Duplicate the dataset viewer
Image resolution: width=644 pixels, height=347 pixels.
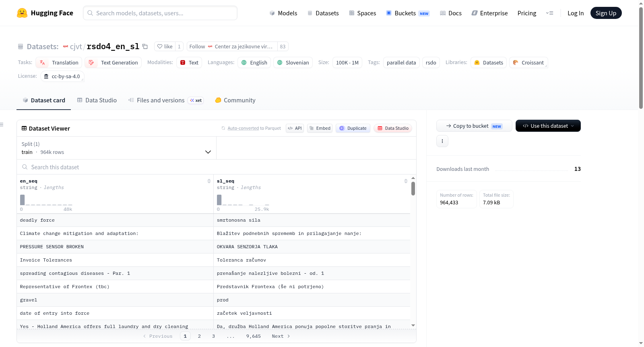[353, 128]
